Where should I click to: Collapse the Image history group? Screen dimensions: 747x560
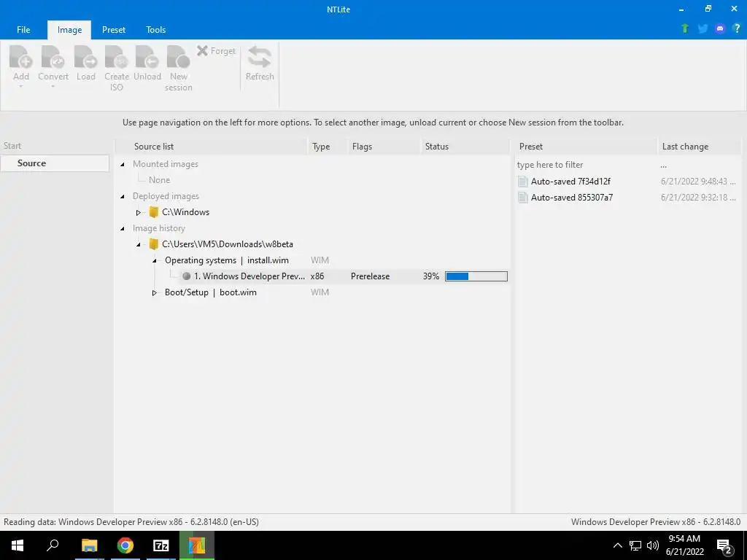(123, 228)
